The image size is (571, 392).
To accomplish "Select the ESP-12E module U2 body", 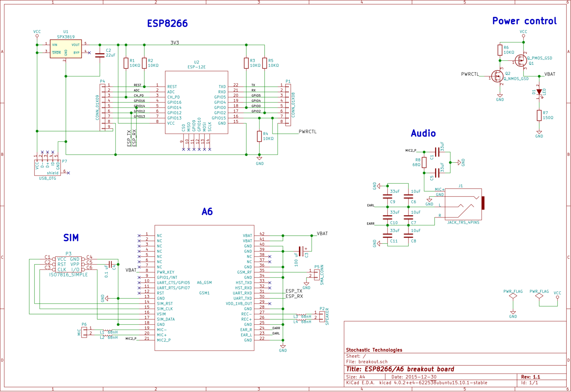I will 196,103.
